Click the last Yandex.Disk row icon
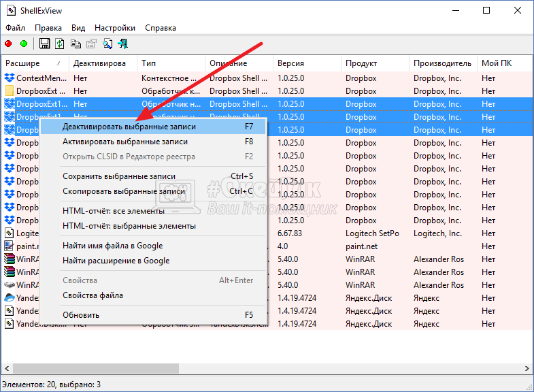This screenshot has width=534, height=392. 9,323
